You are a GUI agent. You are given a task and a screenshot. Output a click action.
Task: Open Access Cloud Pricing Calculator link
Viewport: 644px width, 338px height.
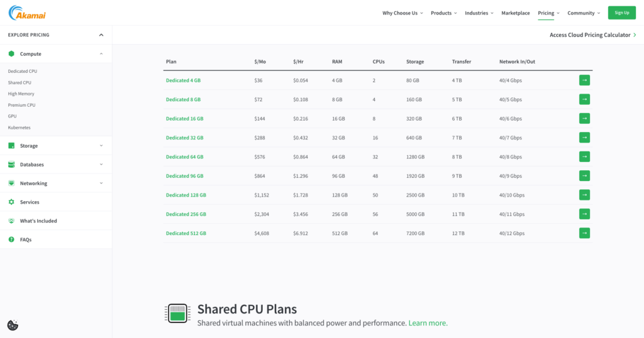pyautogui.click(x=592, y=35)
